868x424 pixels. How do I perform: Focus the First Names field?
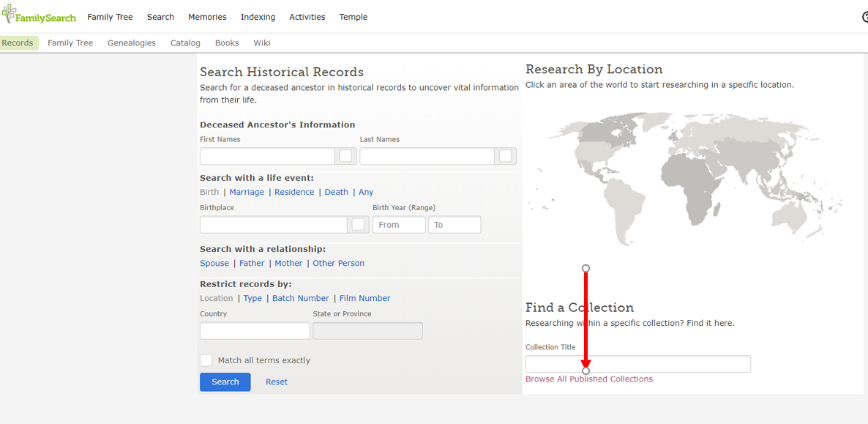267,156
